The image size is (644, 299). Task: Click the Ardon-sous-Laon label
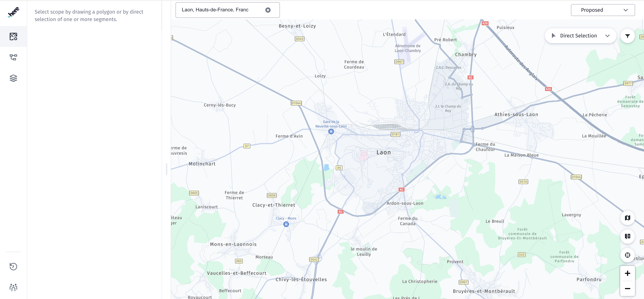405,203
